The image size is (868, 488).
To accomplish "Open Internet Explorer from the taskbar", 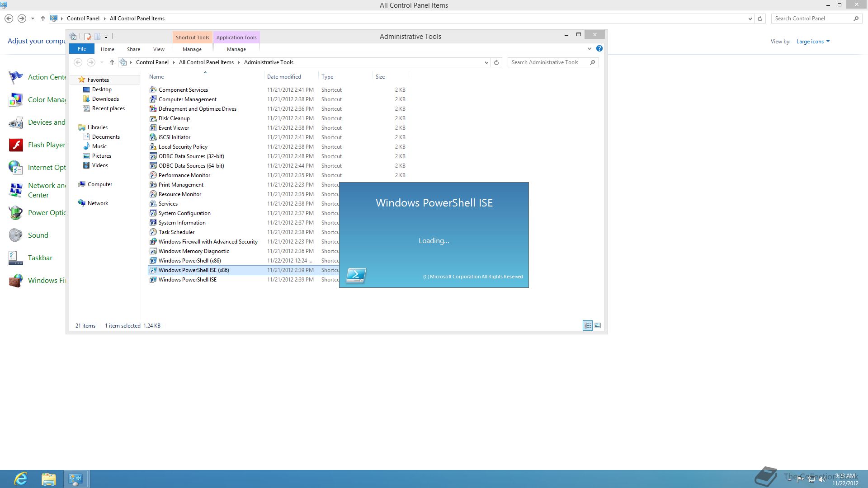I will click(x=21, y=479).
